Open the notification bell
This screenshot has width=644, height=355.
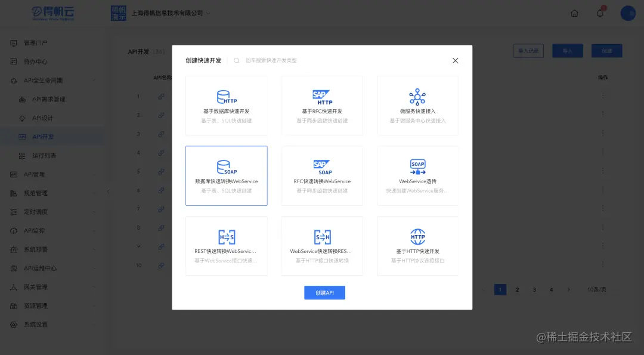(x=600, y=13)
